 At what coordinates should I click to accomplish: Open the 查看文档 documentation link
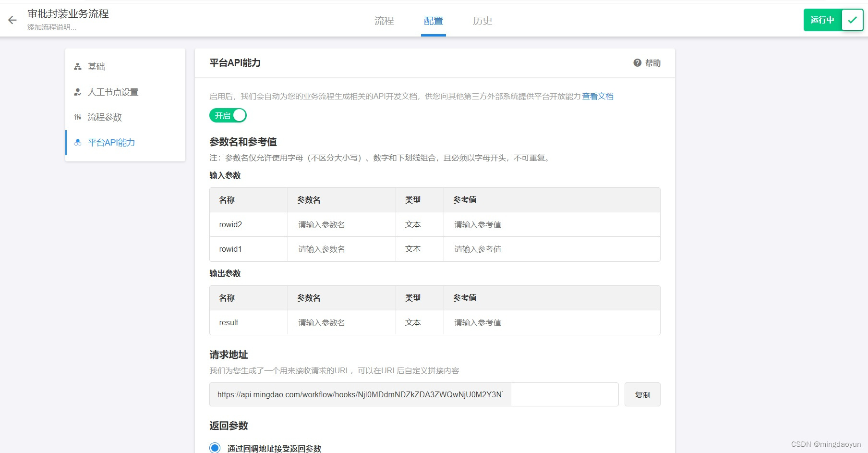coord(597,96)
